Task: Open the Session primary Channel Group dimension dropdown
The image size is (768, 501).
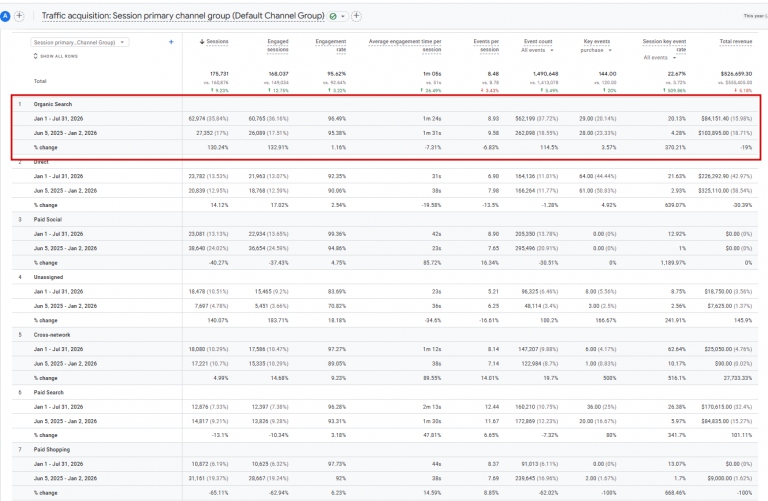Action: coord(80,42)
